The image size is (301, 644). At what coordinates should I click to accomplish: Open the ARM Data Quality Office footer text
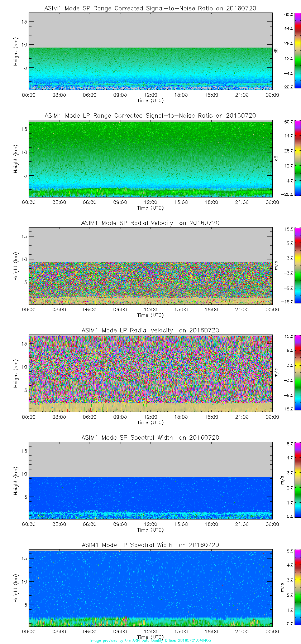point(150,640)
